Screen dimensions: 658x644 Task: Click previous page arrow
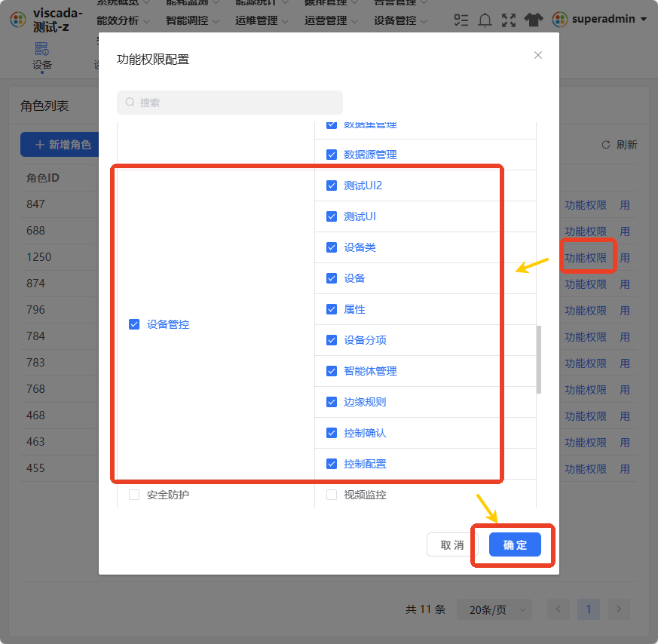(558, 609)
